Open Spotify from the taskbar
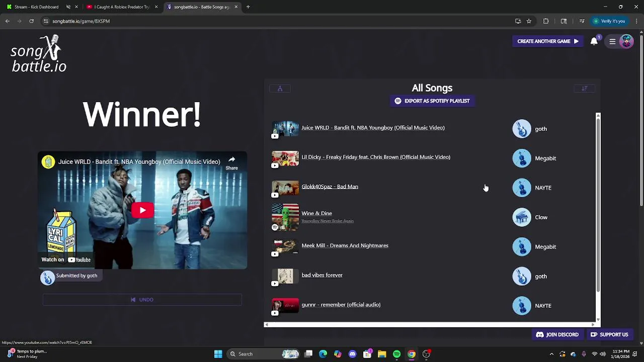The height and width of the screenshot is (362, 644). tap(396, 354)
